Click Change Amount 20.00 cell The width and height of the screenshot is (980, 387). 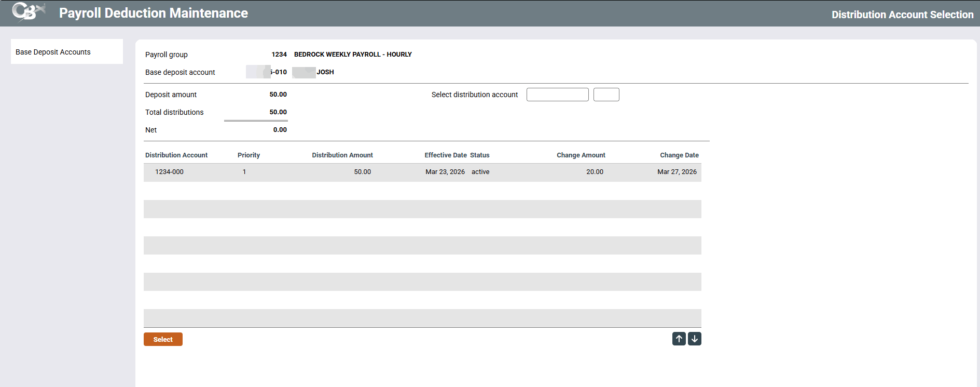click(x=595, y=172)
